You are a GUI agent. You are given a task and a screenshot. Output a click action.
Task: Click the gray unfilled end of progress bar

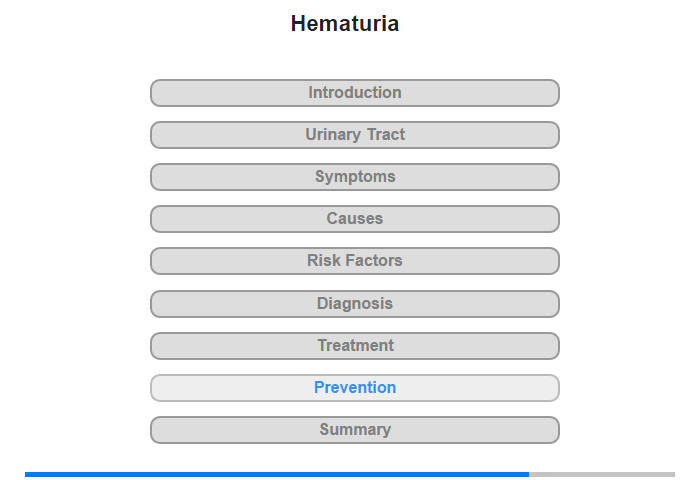point(602,474)
